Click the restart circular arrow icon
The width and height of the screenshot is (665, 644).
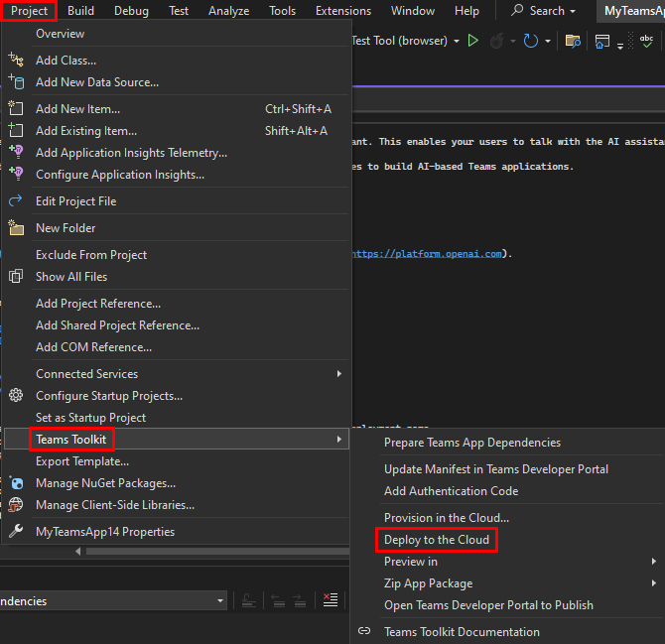coord(531,41)
